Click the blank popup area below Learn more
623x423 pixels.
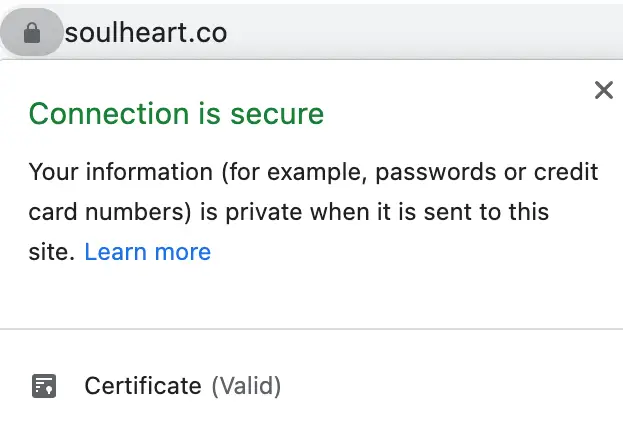pyautogui.click(x=312, y=296)
